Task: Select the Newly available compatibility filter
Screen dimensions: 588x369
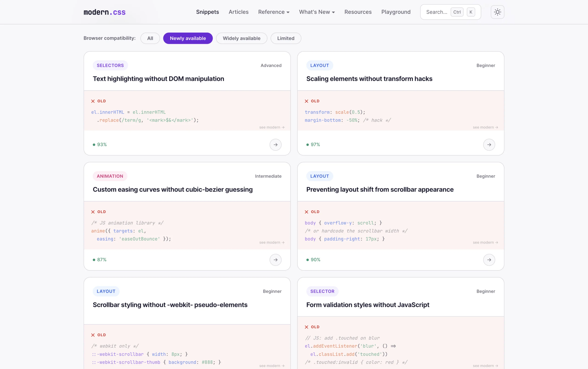Action: [188, 38]
